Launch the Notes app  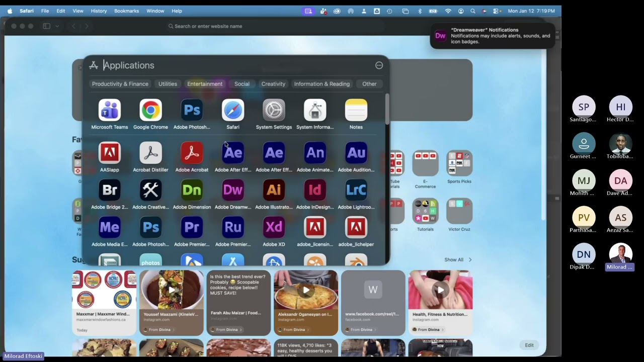[356, 110]
